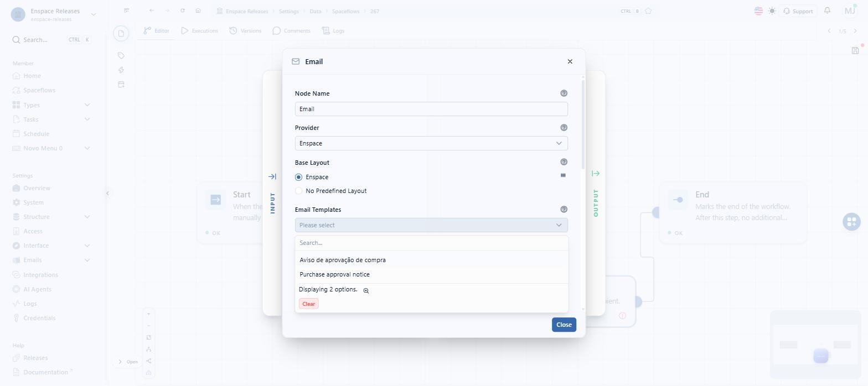Click the dialog vertical scrollbar
Screen dimensions: 868x386
[x=583, y=124]
